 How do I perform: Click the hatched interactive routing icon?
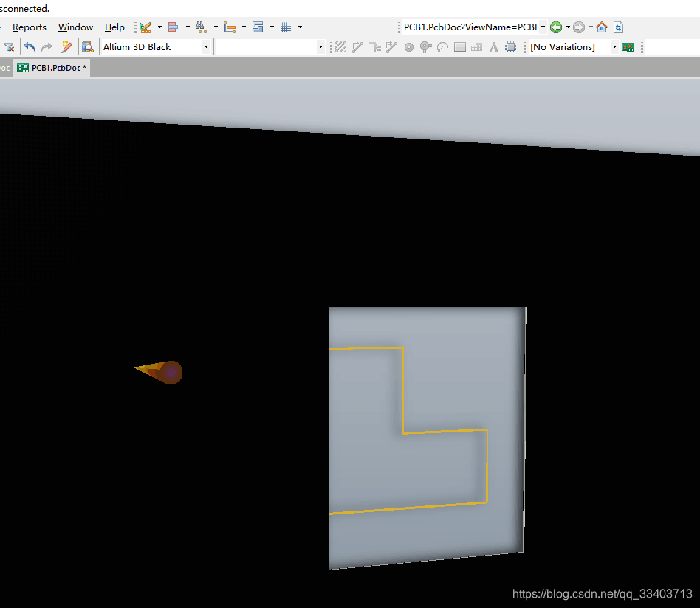click(x=340, y=46)
